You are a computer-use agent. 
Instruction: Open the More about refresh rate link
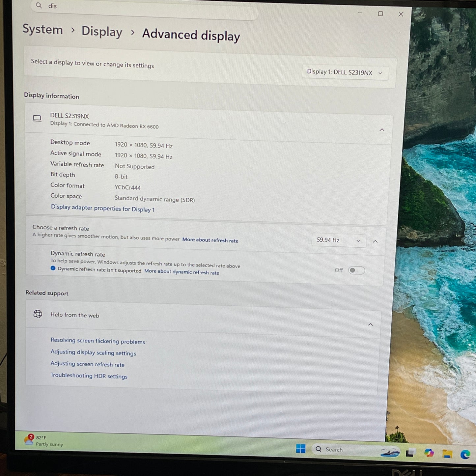point(210,240)
